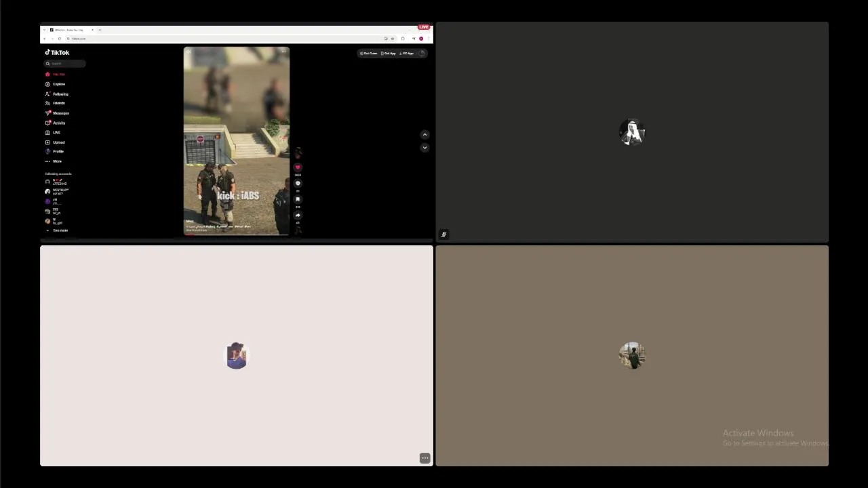Open the spinning sound disc below share

click(x=298, y=230)
